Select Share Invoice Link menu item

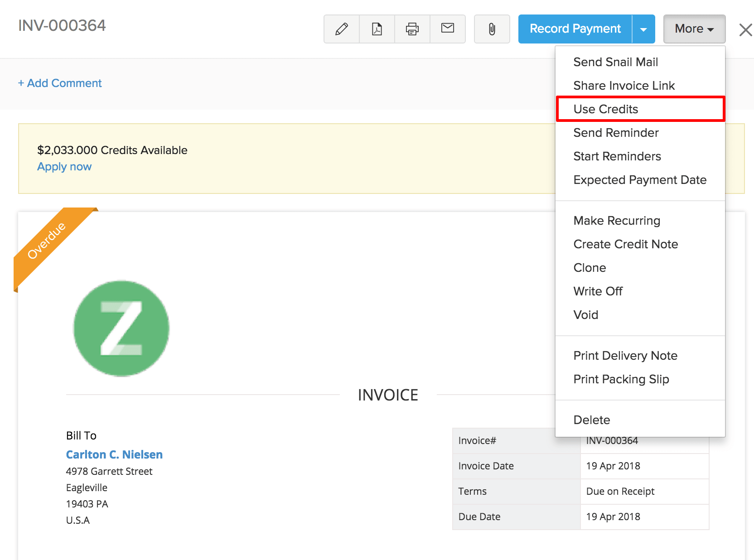(x=624, y=86)
